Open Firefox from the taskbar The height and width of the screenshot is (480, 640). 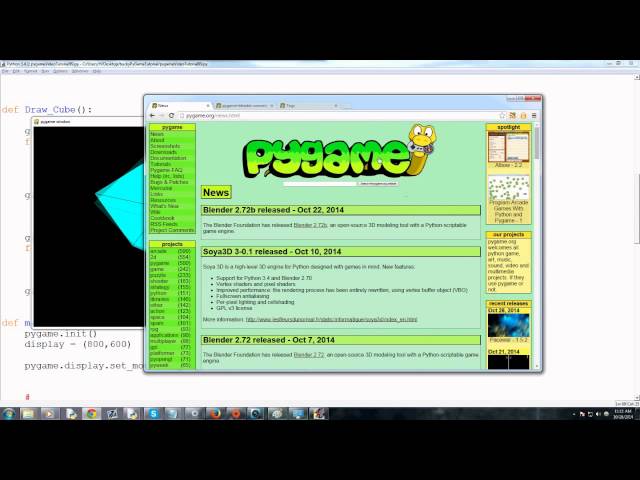[x=216, y=414]
